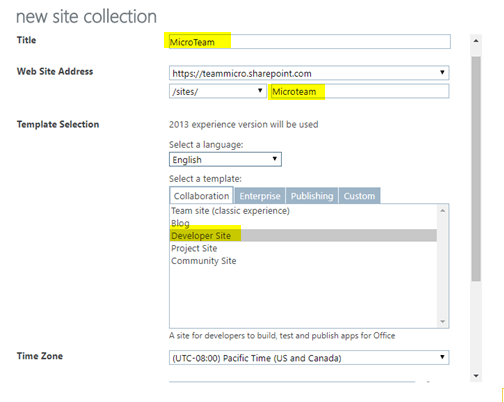Click the dialog scrollbar down arrow
This screenshot has height=402, width=504.
pyautogui.click(x=476, y=376)
